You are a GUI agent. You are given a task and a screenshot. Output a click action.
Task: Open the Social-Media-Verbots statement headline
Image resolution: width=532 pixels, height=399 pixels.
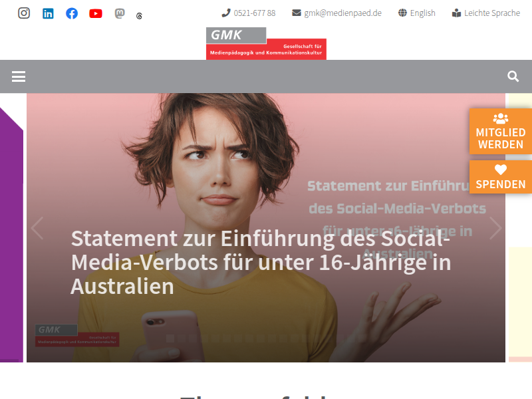click(261, 262)
